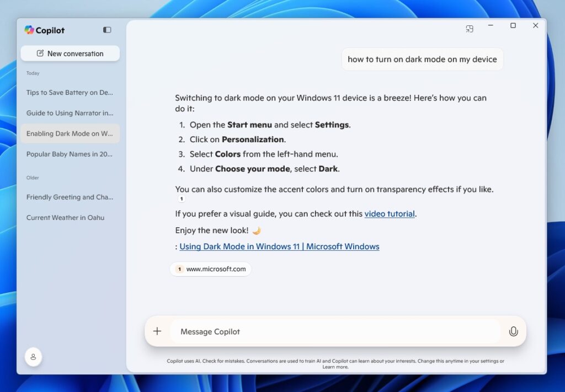Click the pop-out window icon top right
Image resolution: width=565 pixels, height=392 pixels.
pos(470,28)
